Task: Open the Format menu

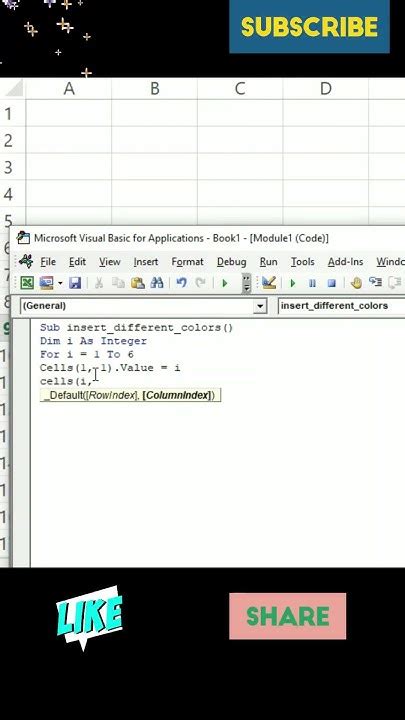Action: click(187, 262)
